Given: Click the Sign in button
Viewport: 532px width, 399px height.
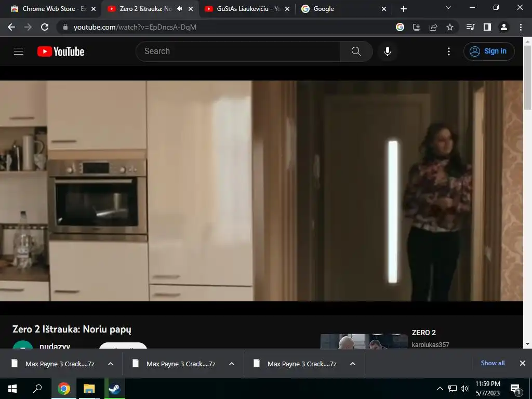Looking at the screenshot, I should (x=489, y=51).
